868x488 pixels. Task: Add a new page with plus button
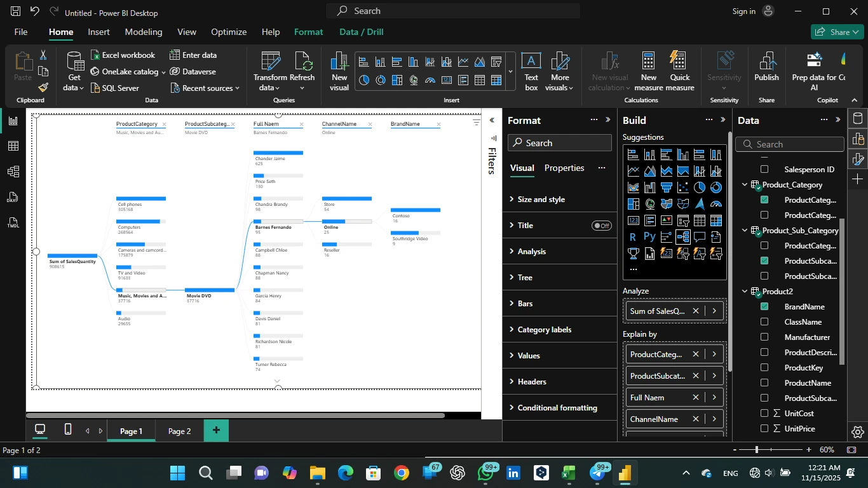coord(216,430)
